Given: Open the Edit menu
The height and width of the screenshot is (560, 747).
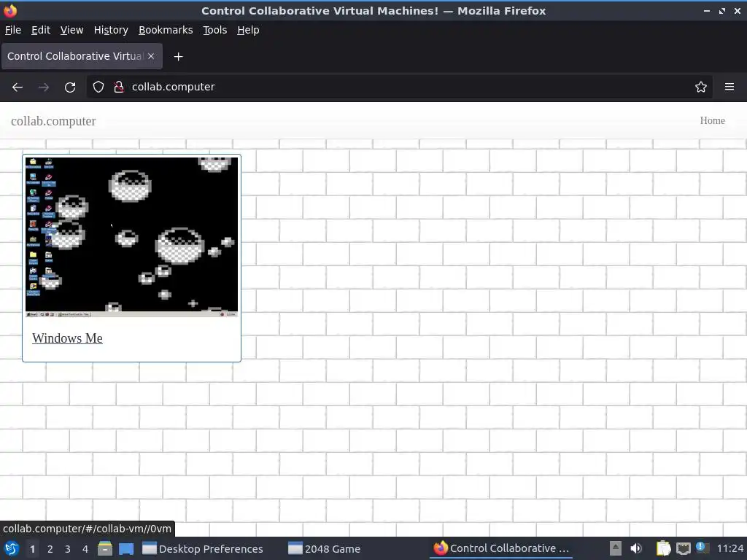Looking at the screenshot, I should (x=41, y=30).
